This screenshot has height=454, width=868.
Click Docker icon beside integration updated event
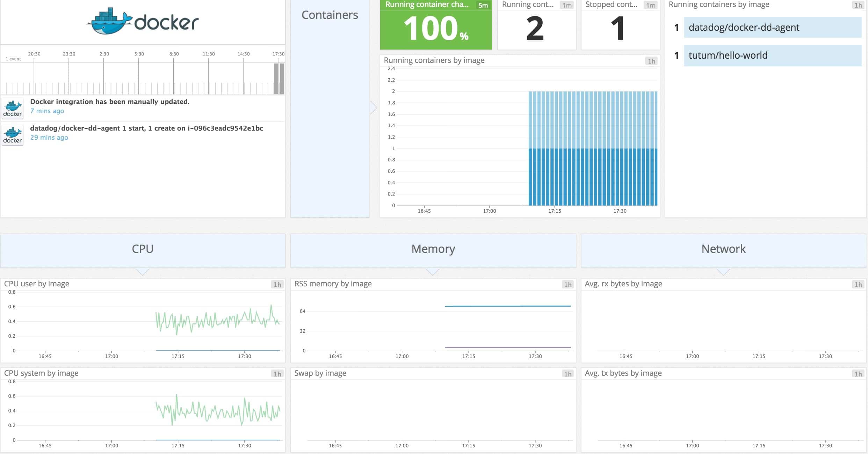pos(13,108)
